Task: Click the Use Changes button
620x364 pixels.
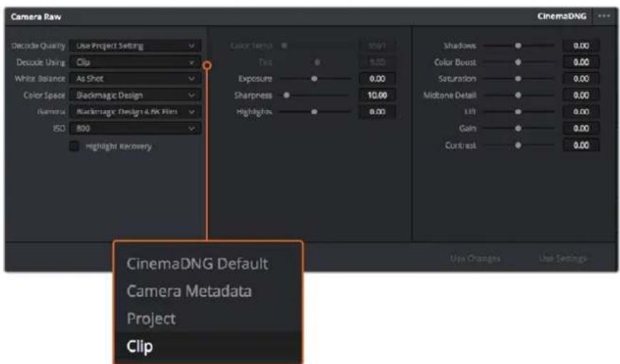Action: (x=475, y=258)
